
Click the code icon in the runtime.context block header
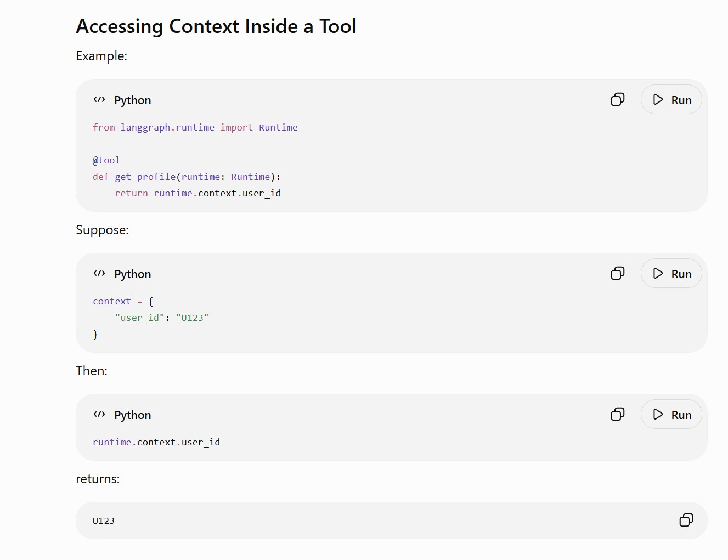click(99, 415)
